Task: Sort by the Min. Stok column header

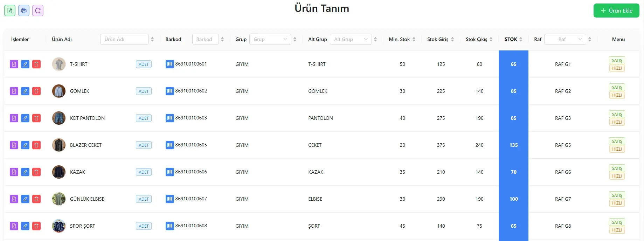Action: click(402, 39)
